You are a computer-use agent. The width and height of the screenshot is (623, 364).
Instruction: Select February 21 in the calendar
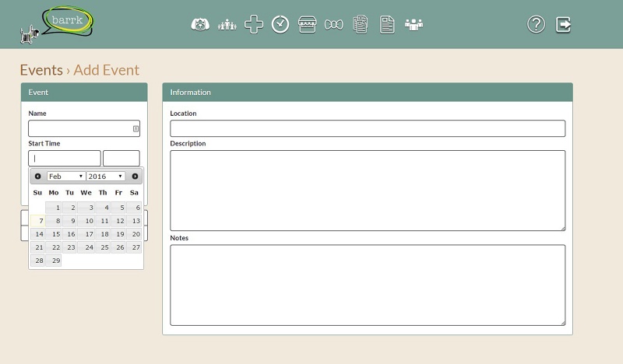(37, 247)
